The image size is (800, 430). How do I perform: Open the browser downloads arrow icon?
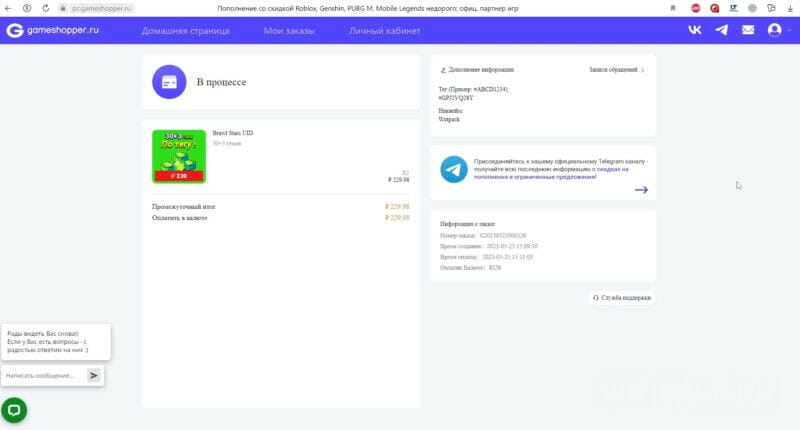tap(790, 8)
